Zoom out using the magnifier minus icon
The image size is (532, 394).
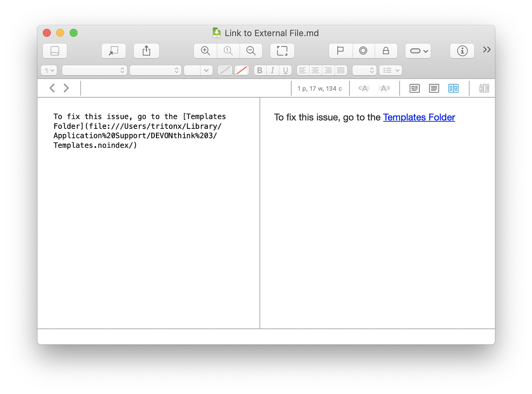point(251,51)
